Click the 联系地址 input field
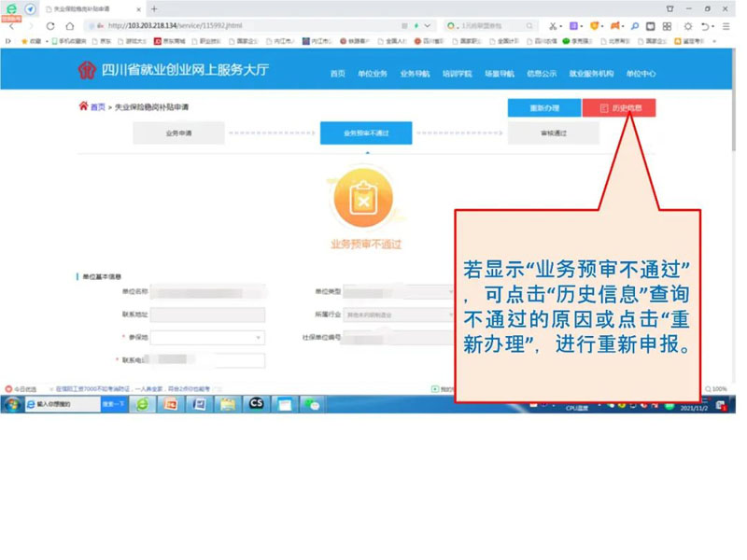This screenshot has width=747, height=560. pyautogui.click(x=208, y=315)
